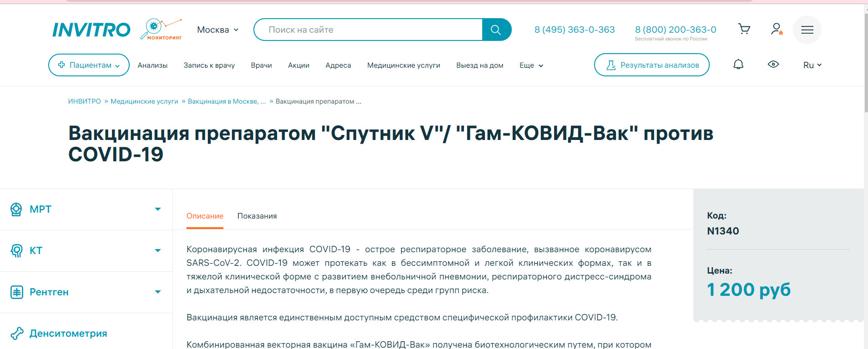This screenshot has height=349, width=868.
Task: Click the КТ head icon
Action: pyautogui.click(x=16, y=251)
